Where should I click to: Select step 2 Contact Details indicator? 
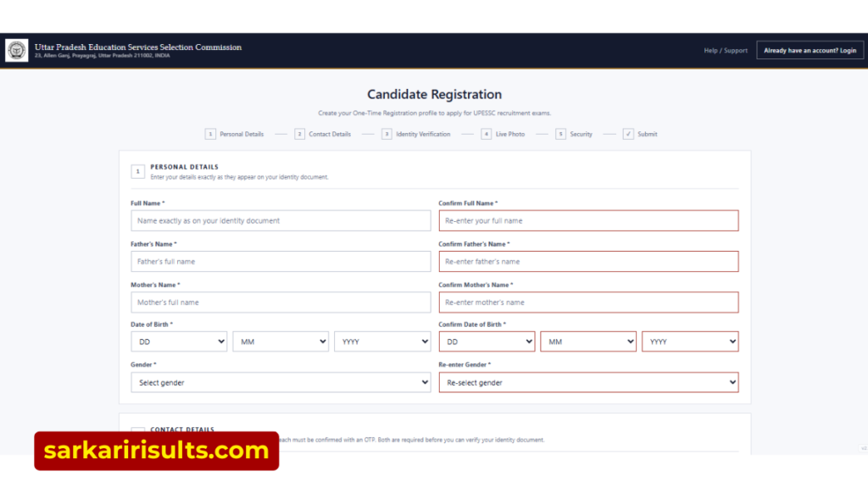[x=323, y=134]
